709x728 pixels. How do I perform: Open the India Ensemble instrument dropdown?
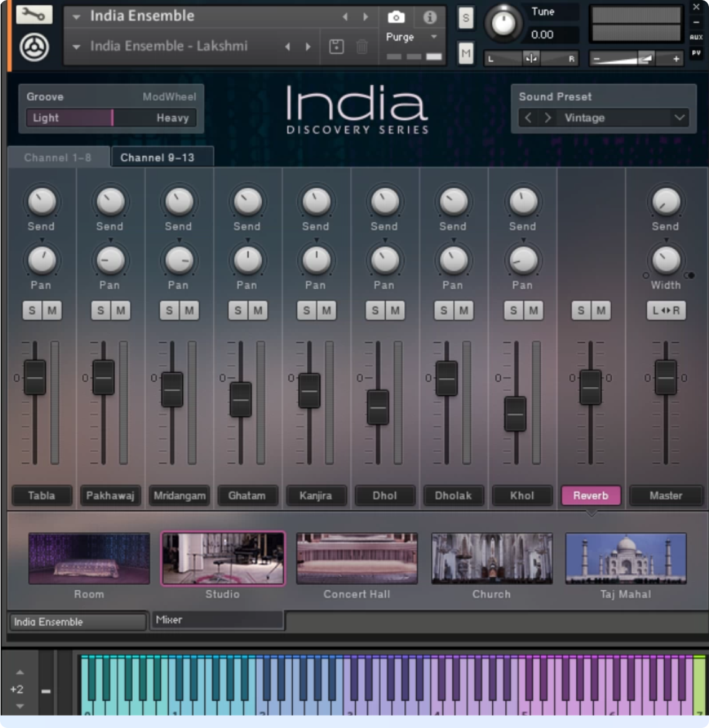(x=77, y=17)
